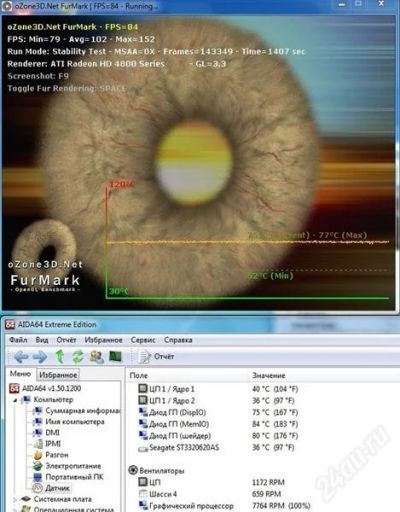Image resolution: width=400 pixels, height=512 pixels.
Task: Select the IPMI tree item
Action: 53,444
